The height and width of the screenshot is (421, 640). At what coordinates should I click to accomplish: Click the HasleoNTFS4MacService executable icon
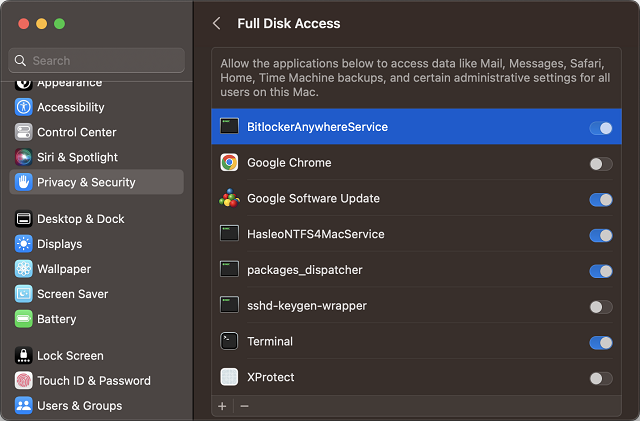pos(229,234)
